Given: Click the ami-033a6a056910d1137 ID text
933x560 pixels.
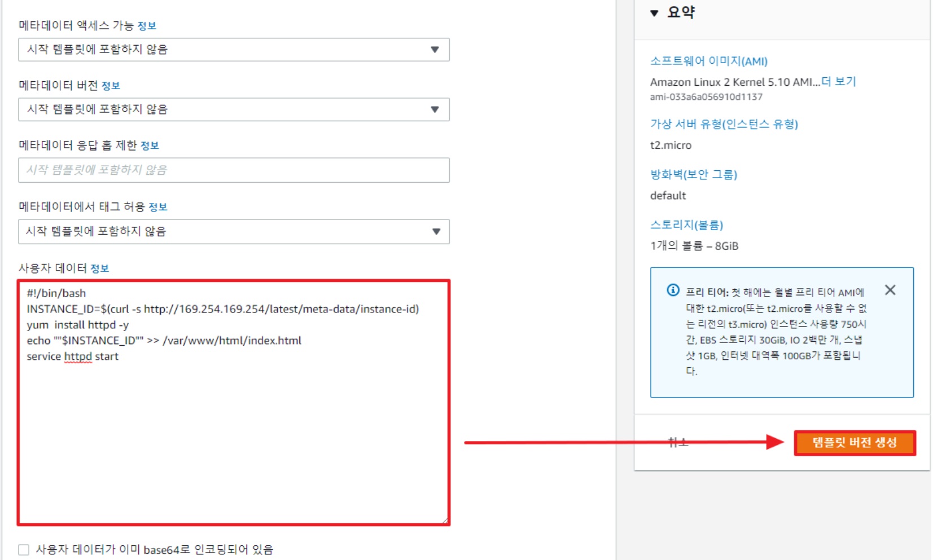Looking at the screenshot, I should (706, 97).
